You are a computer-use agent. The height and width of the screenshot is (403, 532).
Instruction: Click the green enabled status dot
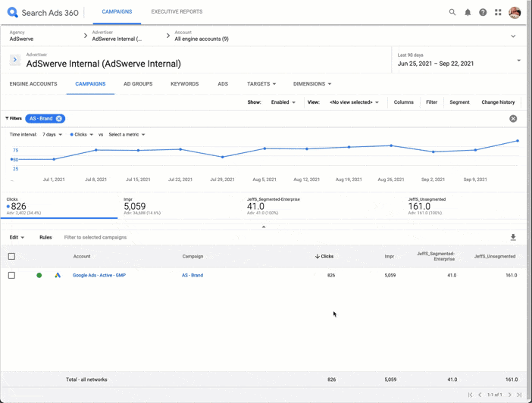tap(39, 275)
